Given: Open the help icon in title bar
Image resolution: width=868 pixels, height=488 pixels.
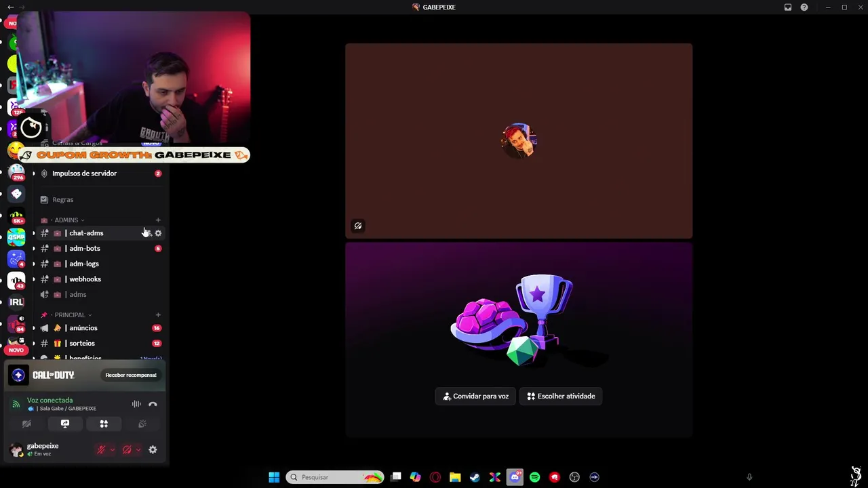Looking at the screenshot, I should (x=804, y=7).
